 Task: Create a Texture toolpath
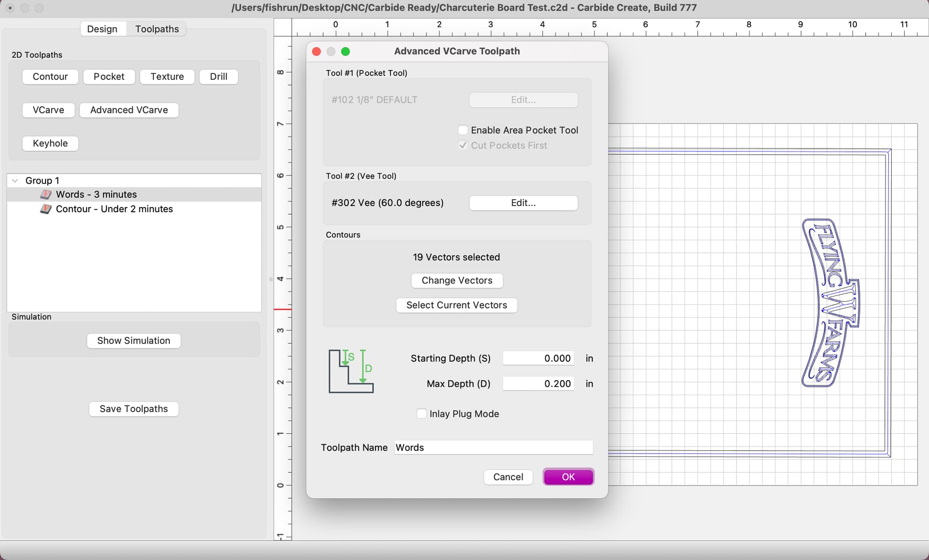(167, 76)
